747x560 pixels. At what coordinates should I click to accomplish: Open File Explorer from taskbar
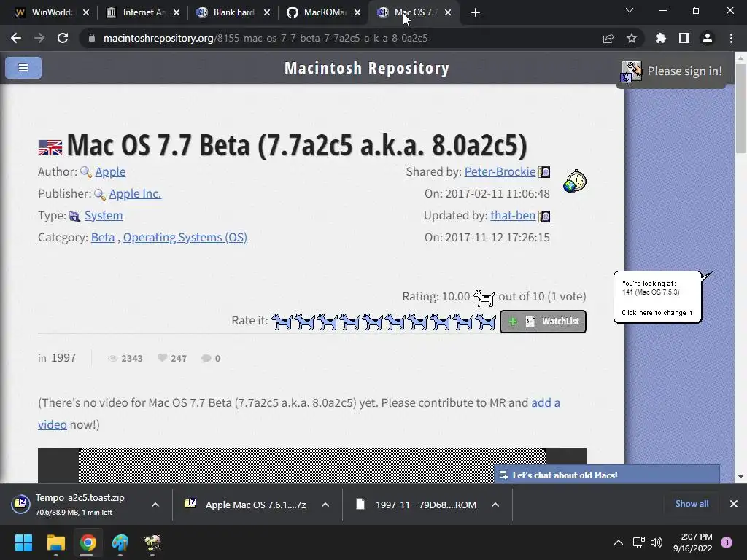55,542
